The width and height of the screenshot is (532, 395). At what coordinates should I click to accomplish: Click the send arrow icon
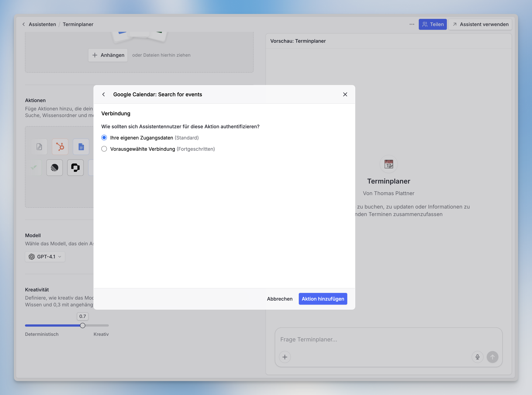(x=492, y=357)
